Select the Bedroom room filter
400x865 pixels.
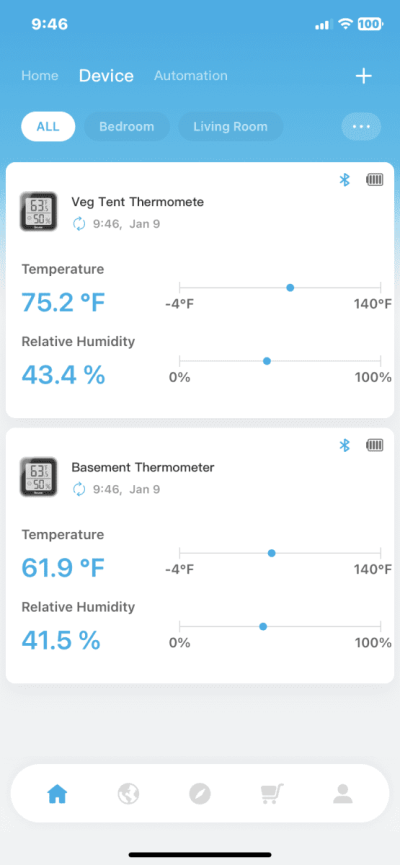(x=126, y=126)
